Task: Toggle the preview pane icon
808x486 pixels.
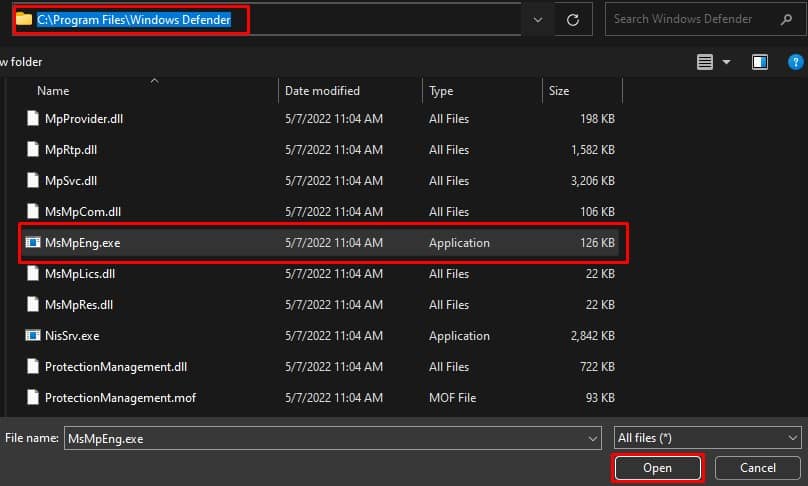Action: point(760,62)
